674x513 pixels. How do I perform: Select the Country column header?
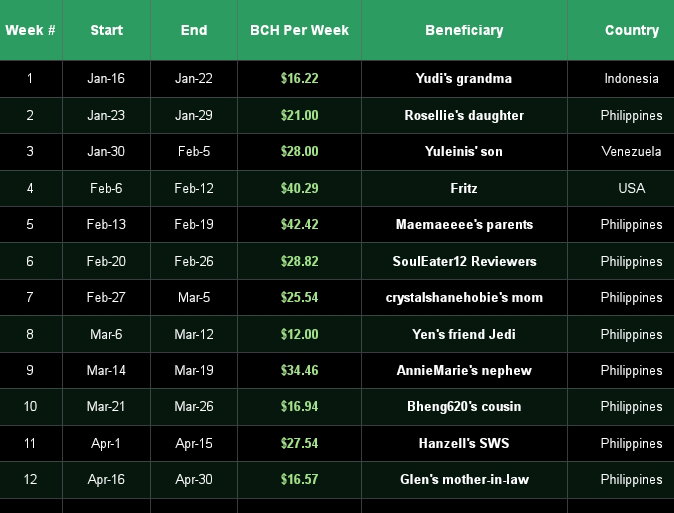621,30
